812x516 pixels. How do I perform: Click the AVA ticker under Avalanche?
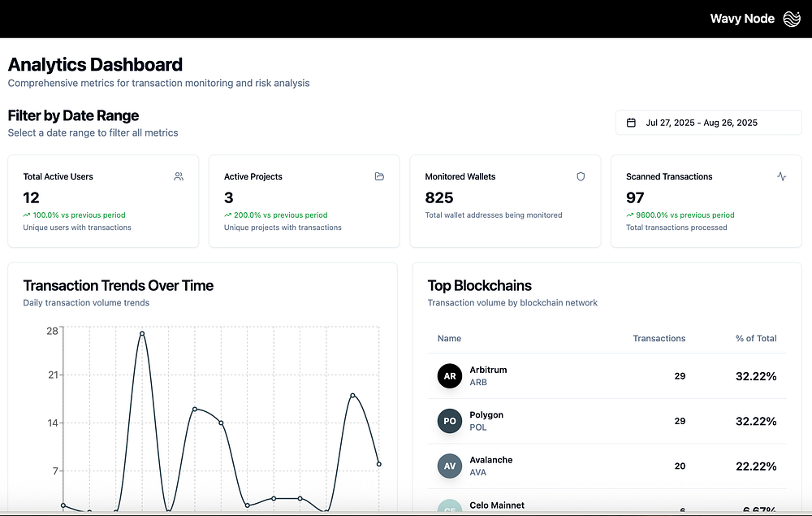[478, 472]
